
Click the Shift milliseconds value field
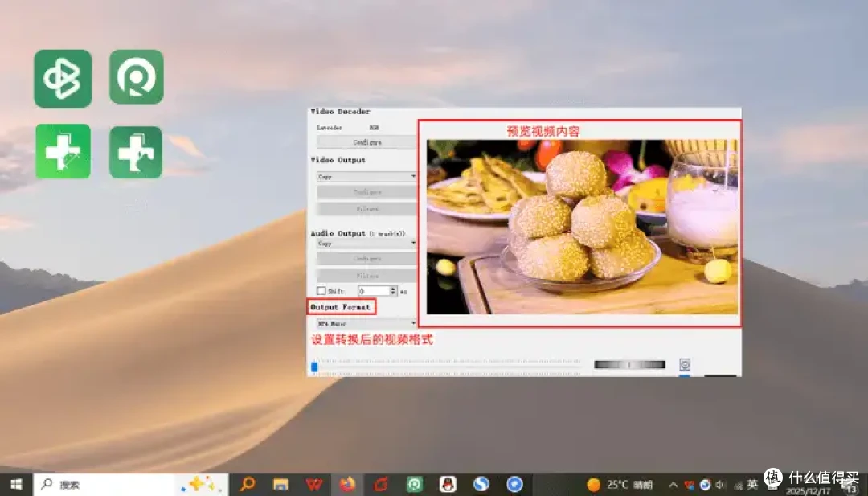pyautogui.click(x=374, y=291)
